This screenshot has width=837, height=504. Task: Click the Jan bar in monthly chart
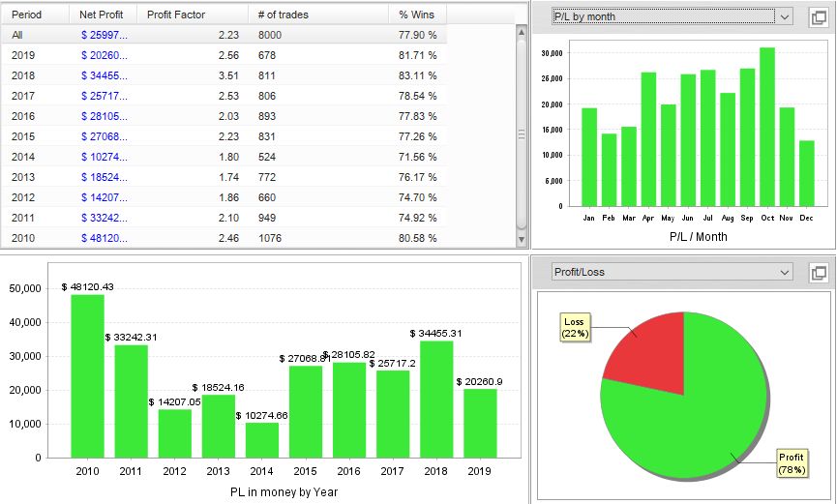pos(588,157)
